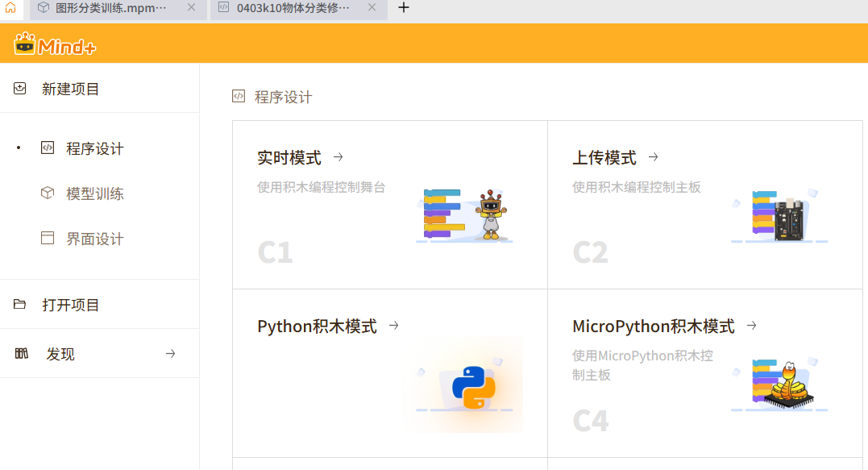Close the 图形分类训练 tab

[191, 8]
